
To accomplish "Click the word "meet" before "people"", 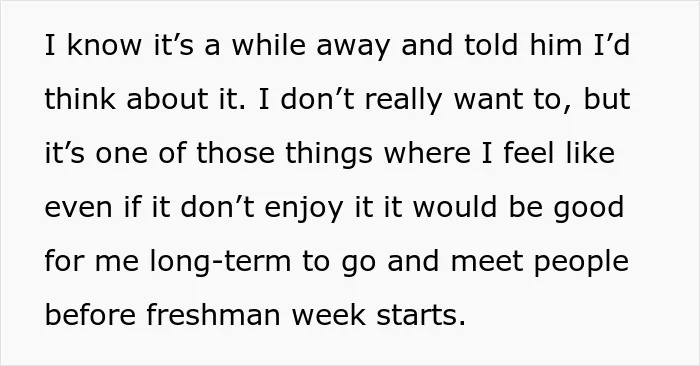I will point(487,262).
